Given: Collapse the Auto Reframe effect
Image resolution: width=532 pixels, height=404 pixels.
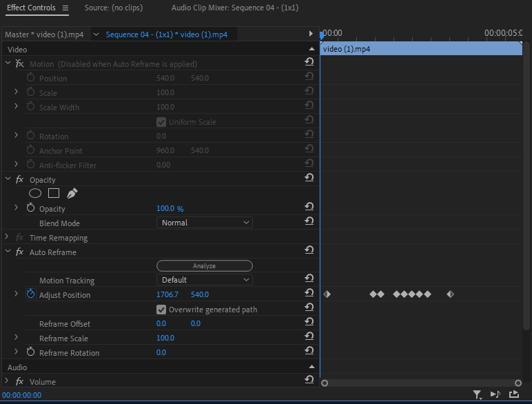Looking at the screenshot, I should (x=8, y=251).
